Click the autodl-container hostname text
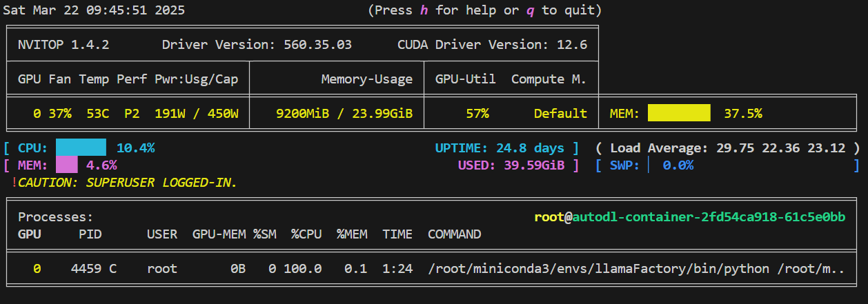Viewport: 868px width, 304px height. pyautogui.click(x=709, y=217)
